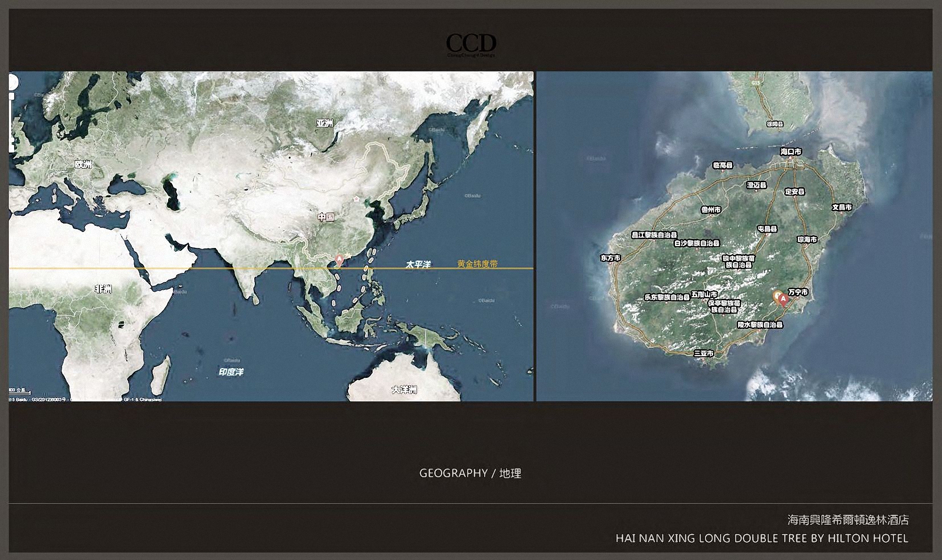Click the 东方市 label on the west coast
Viewport: 942px width, 560px height.
coord(610,258)
